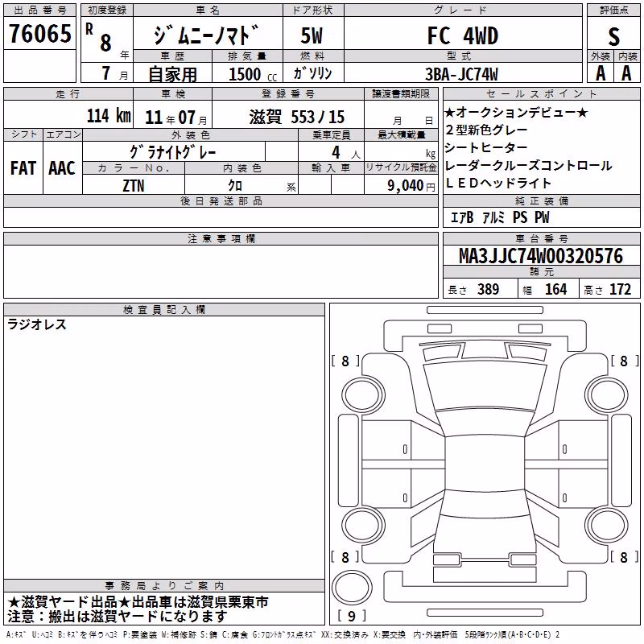Select the 自家用 vehicle history value
644x644 pixels.
click(172, 74)
